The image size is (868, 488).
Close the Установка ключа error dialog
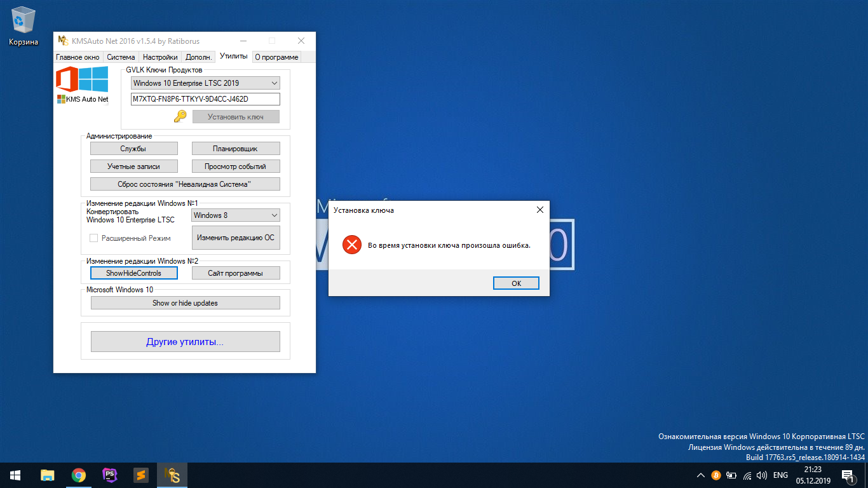539,210
